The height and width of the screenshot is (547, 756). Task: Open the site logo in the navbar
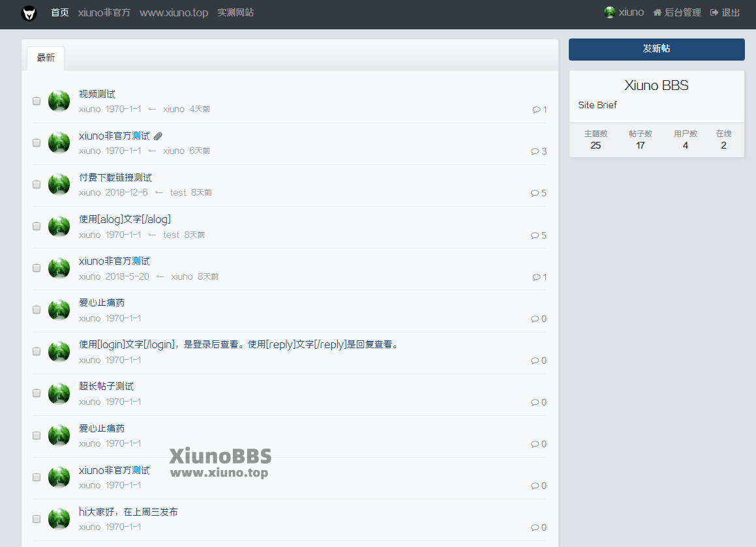click(x=29, y=13)
